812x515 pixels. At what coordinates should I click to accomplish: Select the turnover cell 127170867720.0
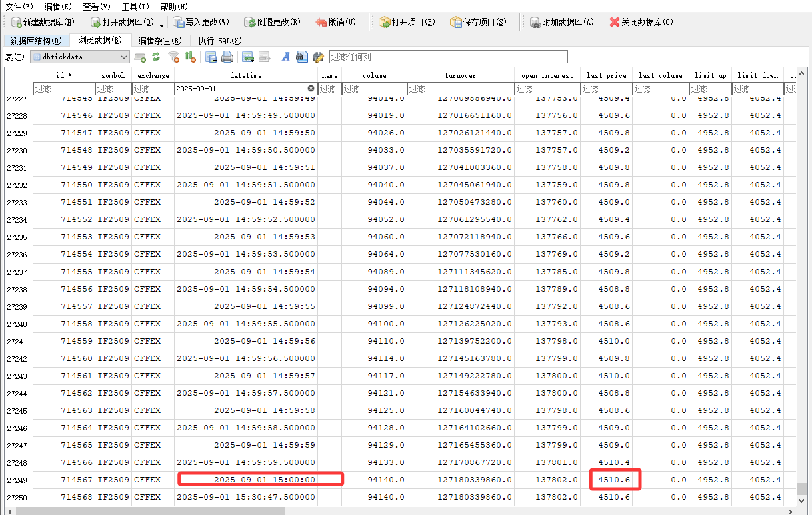coord(460,462)
